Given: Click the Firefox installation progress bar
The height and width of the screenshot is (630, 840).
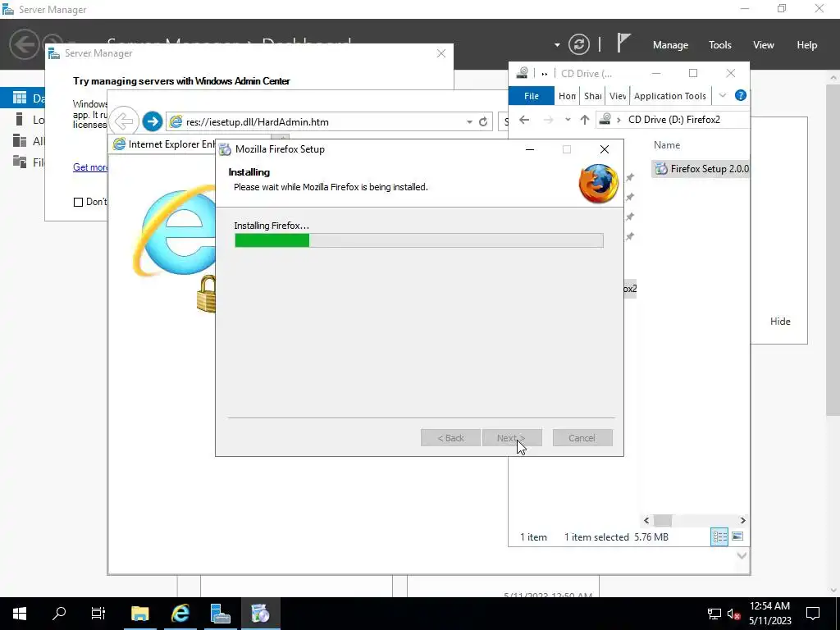Looking at the screenshot, I should point(419,240).
